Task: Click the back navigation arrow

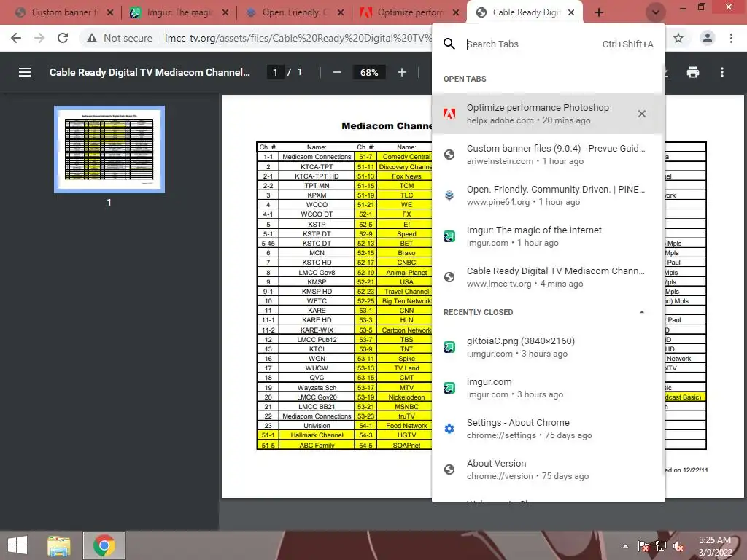Action: coord(16,38)
